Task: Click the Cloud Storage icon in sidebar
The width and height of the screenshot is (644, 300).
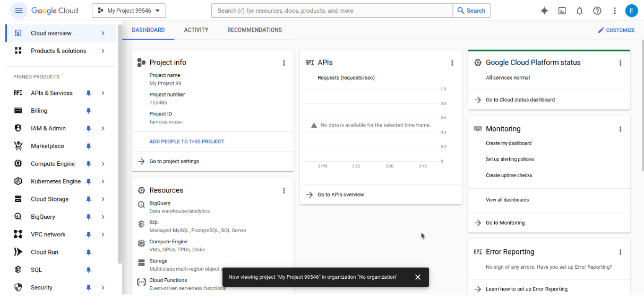Action: 18,199
